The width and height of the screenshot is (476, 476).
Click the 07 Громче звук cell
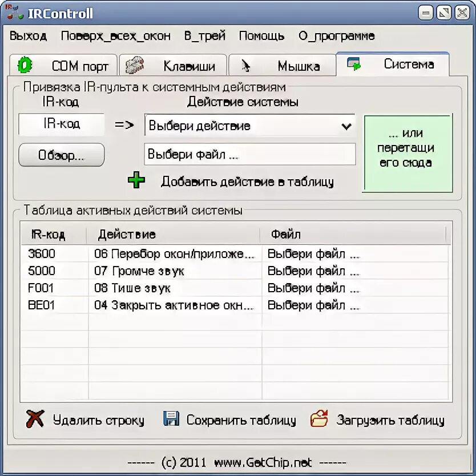click(x=175, y=271)
